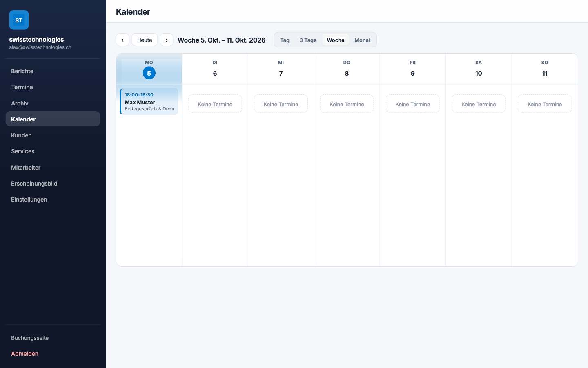
Task: Click Keine Termine box under Freitag
Action: (413, 104)
